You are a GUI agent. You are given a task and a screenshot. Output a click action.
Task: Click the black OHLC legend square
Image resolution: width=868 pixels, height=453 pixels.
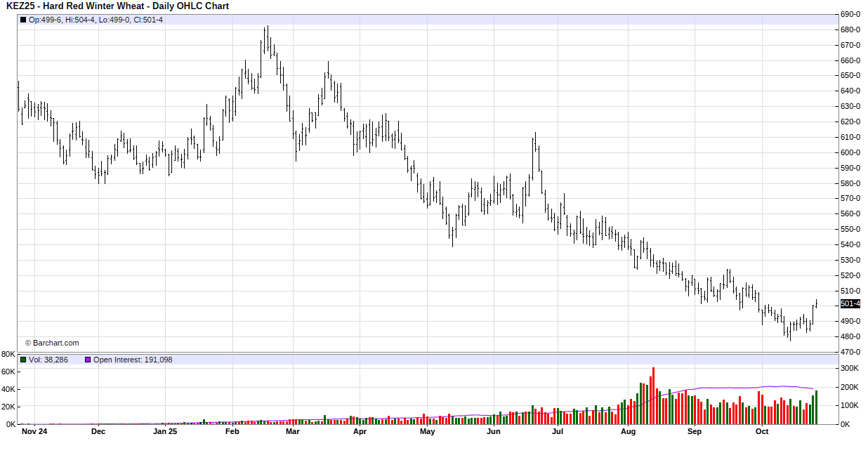point(23,20)
